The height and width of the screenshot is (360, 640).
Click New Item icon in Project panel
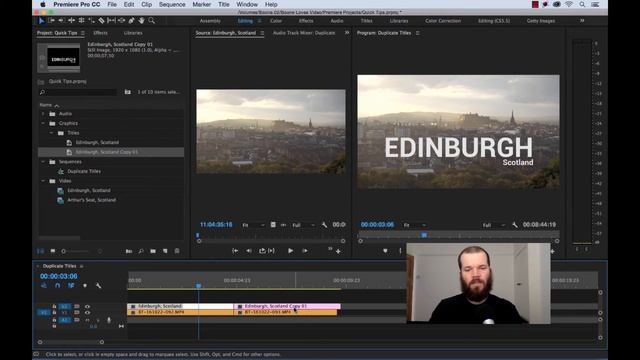click(165, 251)
